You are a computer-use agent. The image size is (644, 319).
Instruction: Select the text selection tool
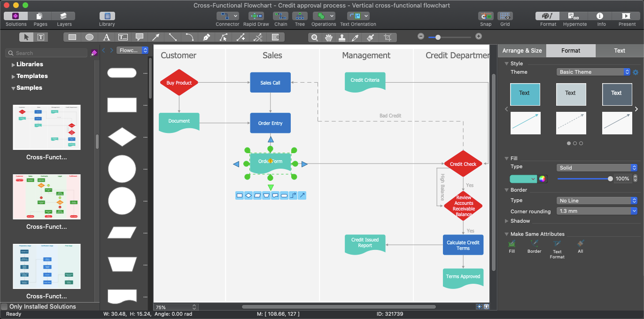click(x=41, y=37)
